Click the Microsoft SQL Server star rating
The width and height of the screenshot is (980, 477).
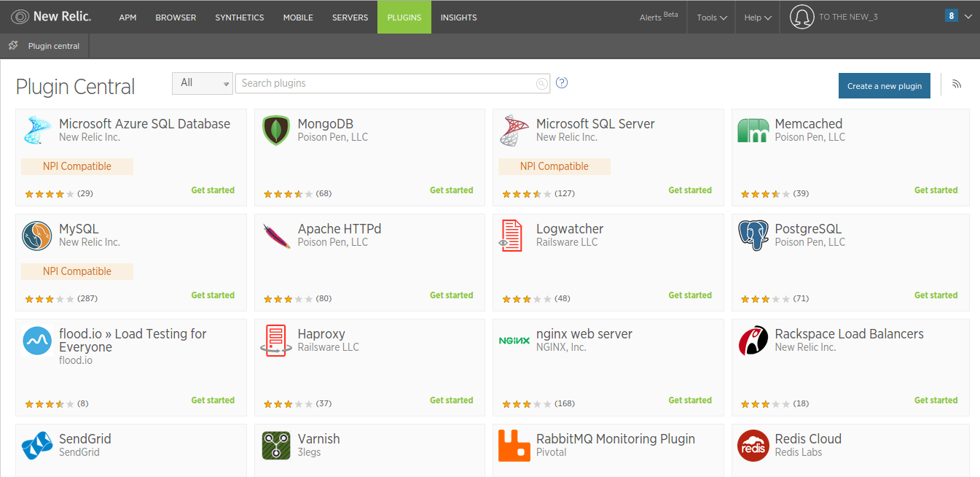click(x=527, y=194)
